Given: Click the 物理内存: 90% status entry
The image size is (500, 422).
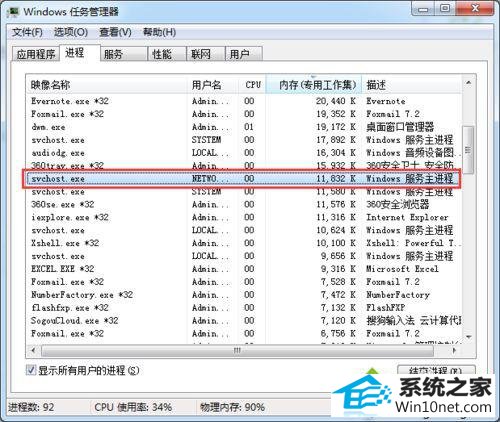Looking at the screenshot, I should pyautogui.click(x=232, y=407).
